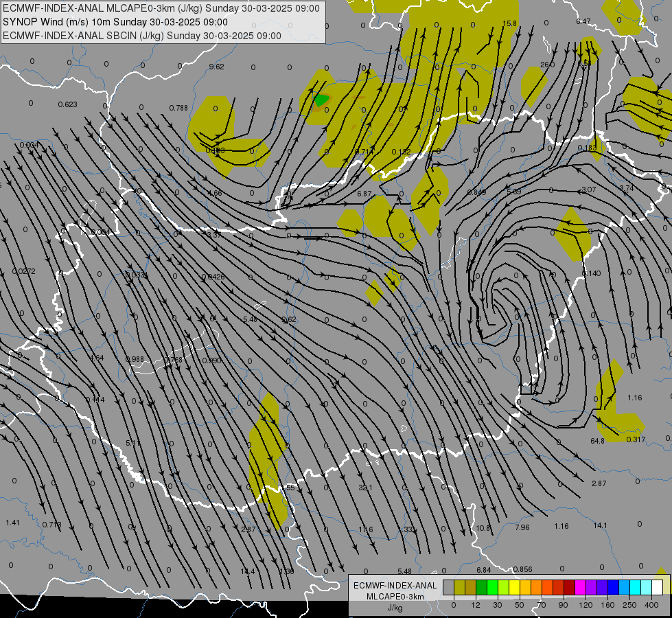Image resolution: width=672 pixels, height=618 pixels.
Task: Select the bright green legend swatch
Action: point(493,588)
